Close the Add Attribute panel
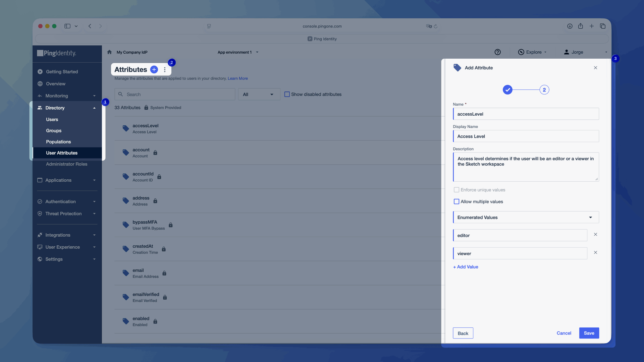644x362 pixels. [595, 68]
